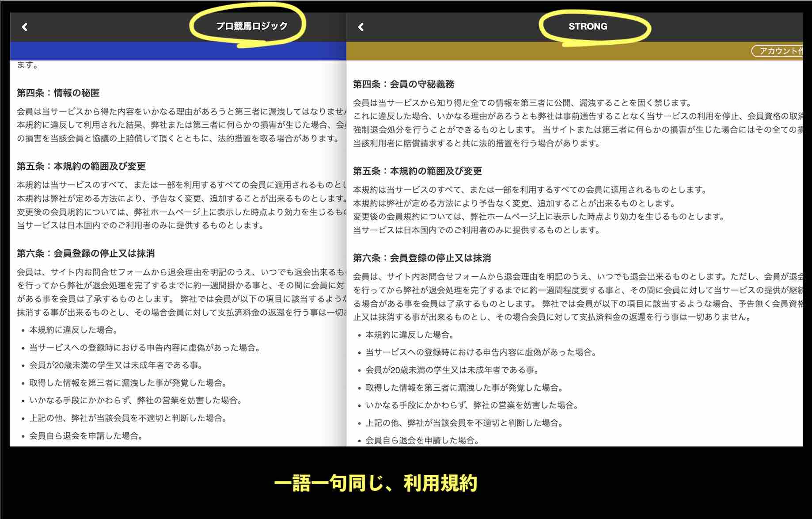Image resolution: width=812 pixels, height=519 pixels.
Task: Click the circled STRONG title
Action: point(588,26)
